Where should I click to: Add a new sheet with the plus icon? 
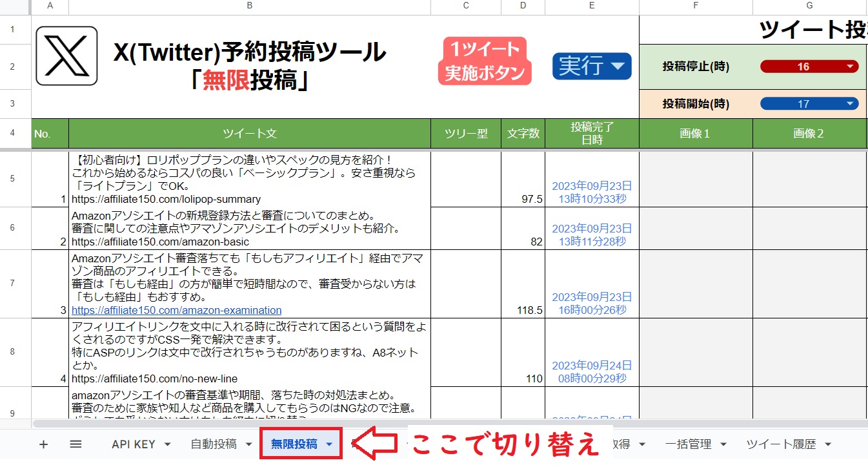pos(43,444)
